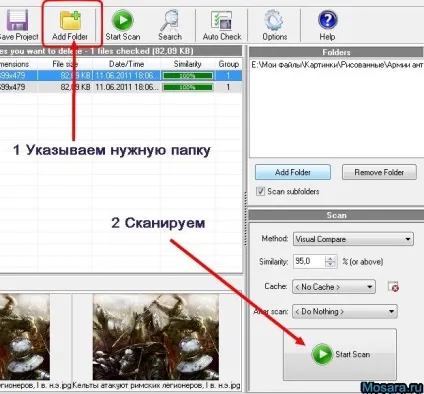
Task: Select the highlighted first result row
Action: pos(121,76)
